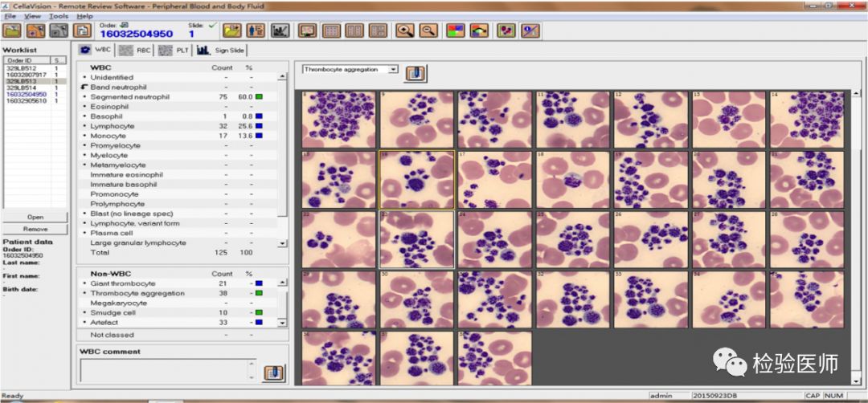Click the zoom in magnifier toolbar icon
Screen dimensions: 868x403
click(x=405, y=31)
